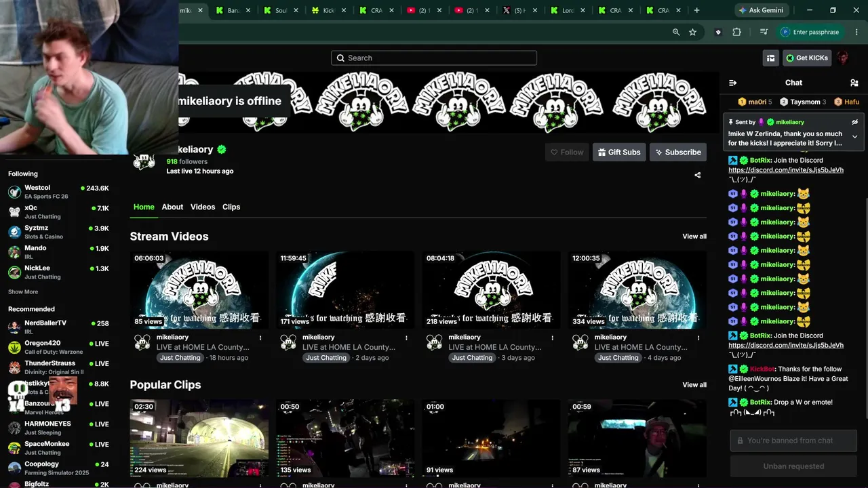The width and height of the screenshot is (868, 488).
Task: Click the HARMONEYES channel avatar
Action: 14,428
